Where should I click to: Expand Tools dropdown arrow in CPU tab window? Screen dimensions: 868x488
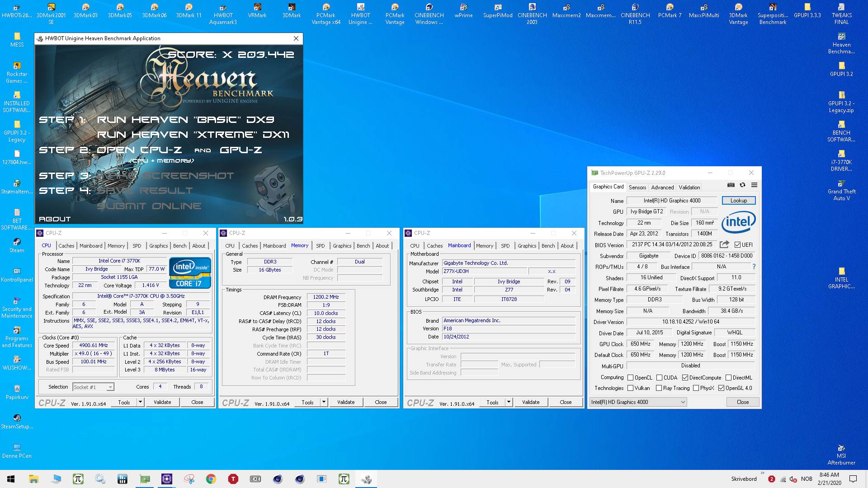coord(140,402)
